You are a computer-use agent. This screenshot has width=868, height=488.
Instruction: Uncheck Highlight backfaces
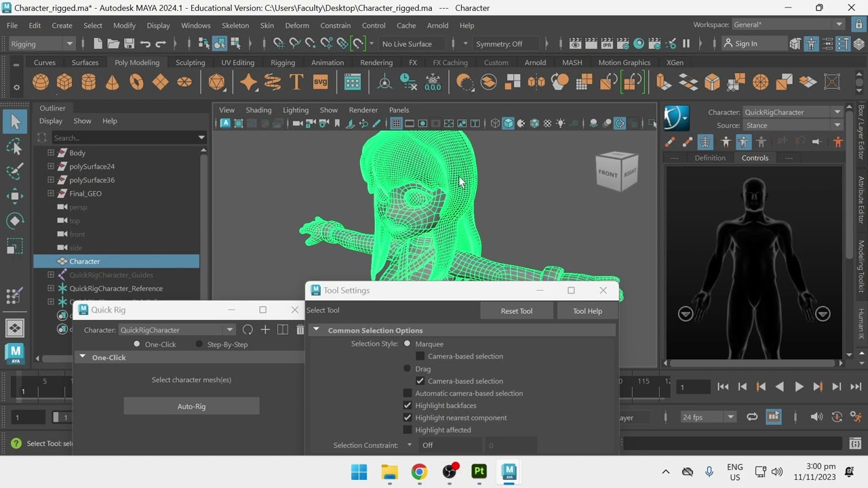[x=408, y=405]
